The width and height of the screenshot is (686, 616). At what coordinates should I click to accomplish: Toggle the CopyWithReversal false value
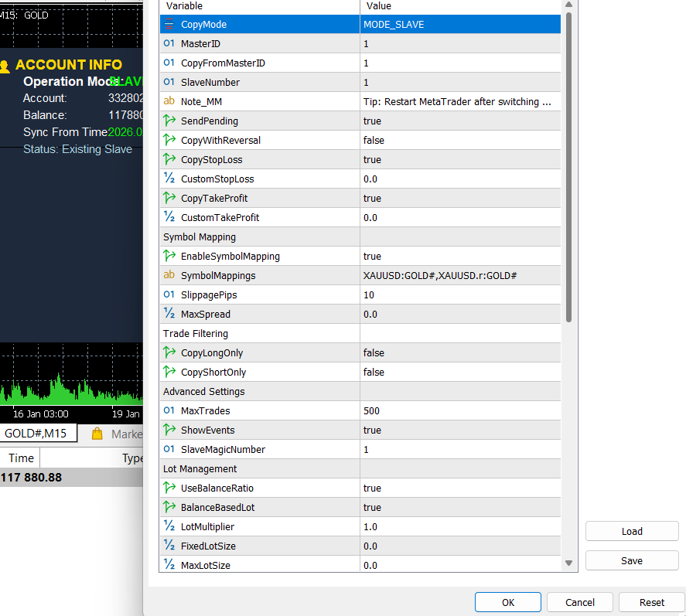(460, 141)
